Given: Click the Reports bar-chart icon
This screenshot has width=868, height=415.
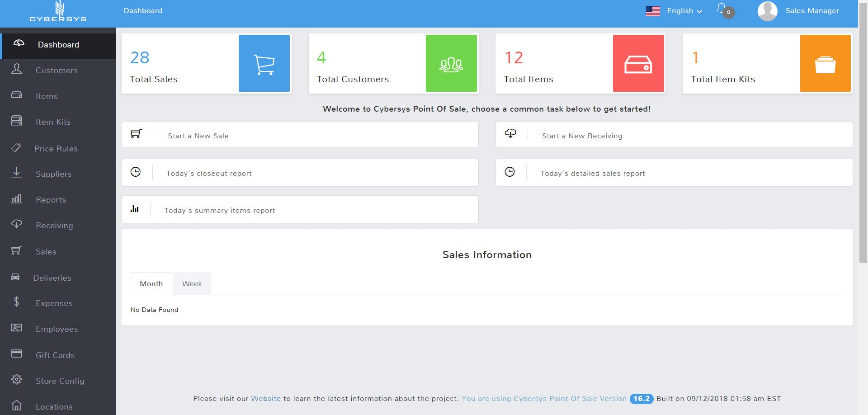Looking at the screenshot, I should 16,199.
